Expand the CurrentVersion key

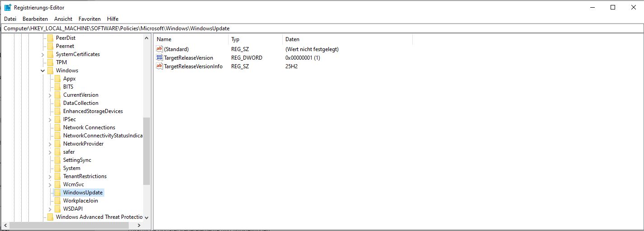click(x=50, y=95)
